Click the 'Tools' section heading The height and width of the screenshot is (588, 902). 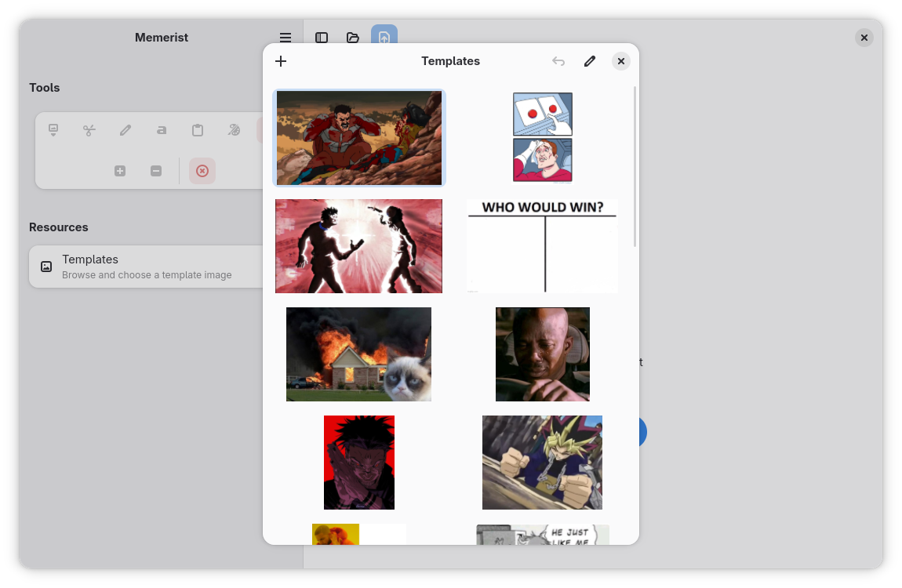point(44,87)
